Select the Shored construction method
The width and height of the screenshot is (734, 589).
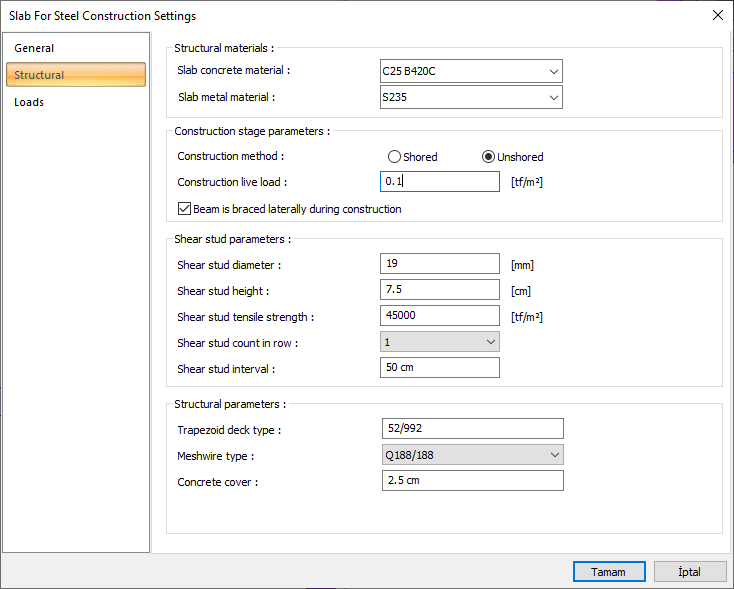click(395, 157)
